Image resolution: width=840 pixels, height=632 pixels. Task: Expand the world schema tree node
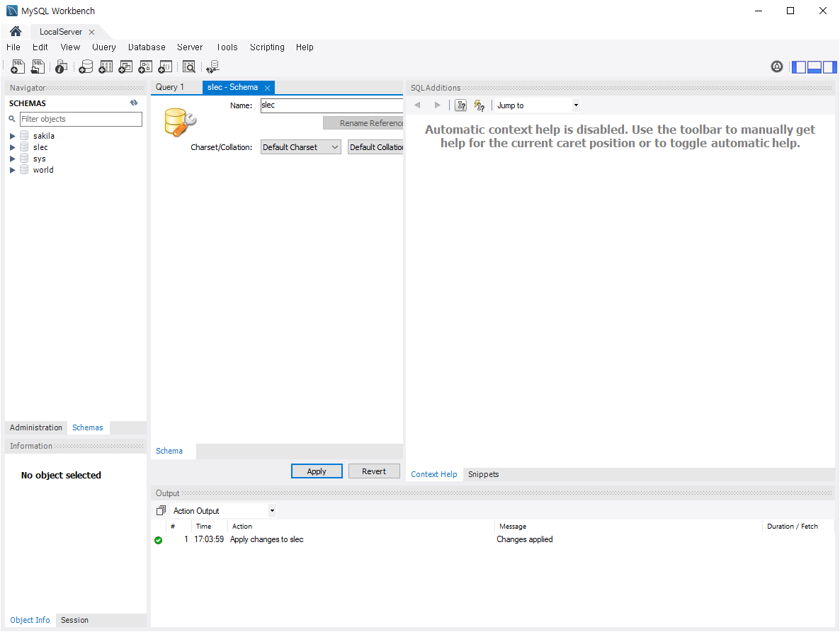[x=12, y=170]
